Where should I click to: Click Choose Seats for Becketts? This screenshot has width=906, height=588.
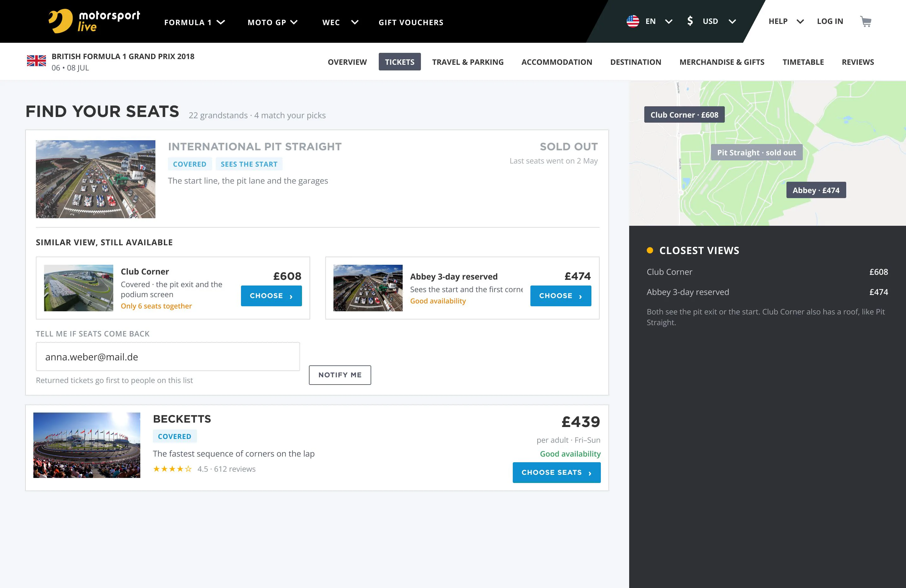pyautogui.click(x=556, y=472)
